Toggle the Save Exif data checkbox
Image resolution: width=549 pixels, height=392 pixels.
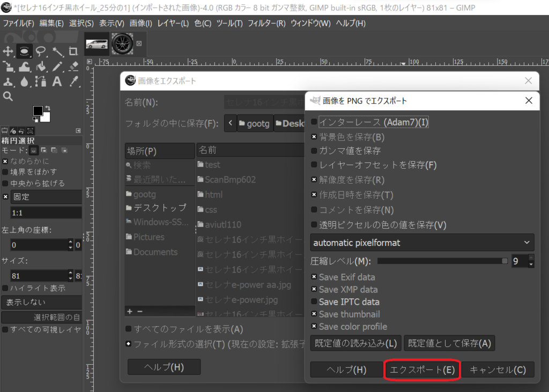tap(314, 277)
